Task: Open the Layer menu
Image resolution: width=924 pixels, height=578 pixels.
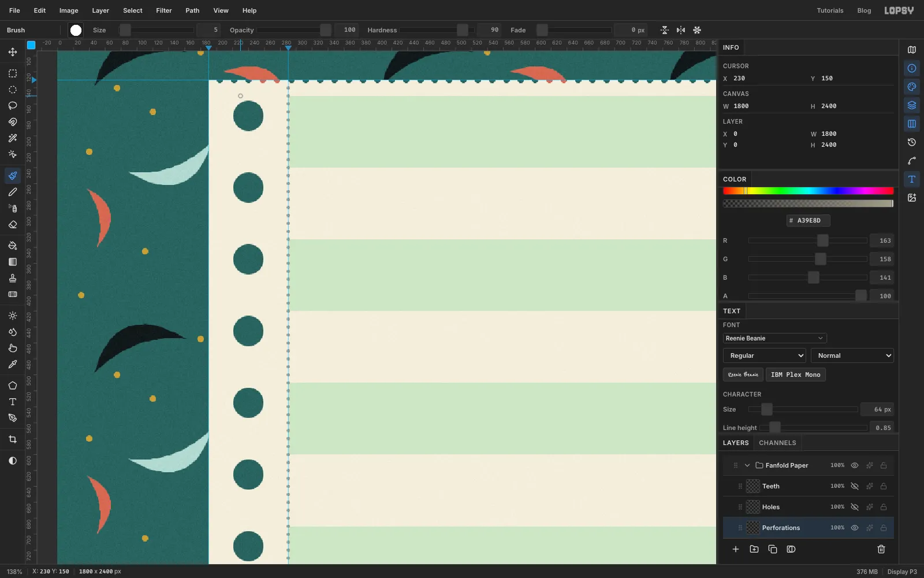Action: point(100,10)
